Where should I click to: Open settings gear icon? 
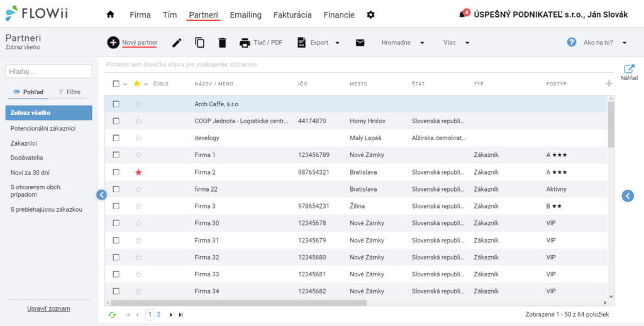[371, 15]
